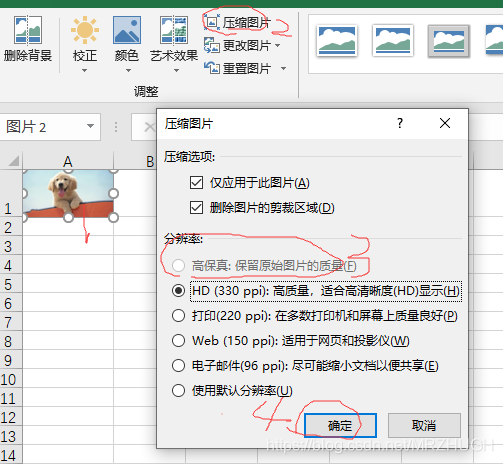Select column B header
Image resolution: width=503 pixels, height=464 pixels.
[x=150, y=161]
